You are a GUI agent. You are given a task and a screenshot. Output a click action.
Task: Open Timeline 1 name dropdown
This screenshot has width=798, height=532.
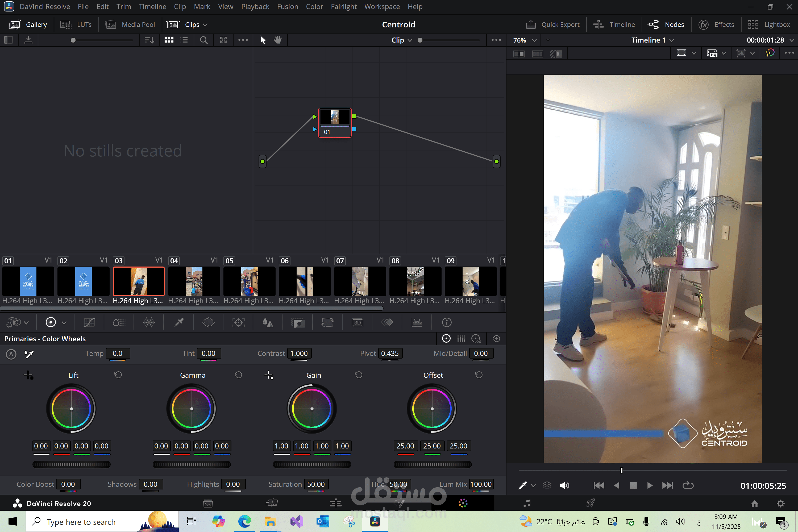click(x=671, y=40)
